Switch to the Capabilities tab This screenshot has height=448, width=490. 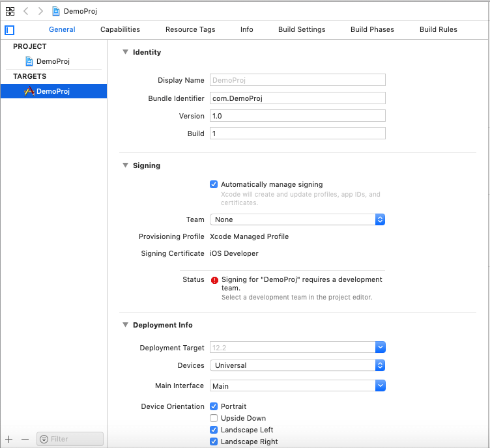pyautogui.click(x=120, y=29)
